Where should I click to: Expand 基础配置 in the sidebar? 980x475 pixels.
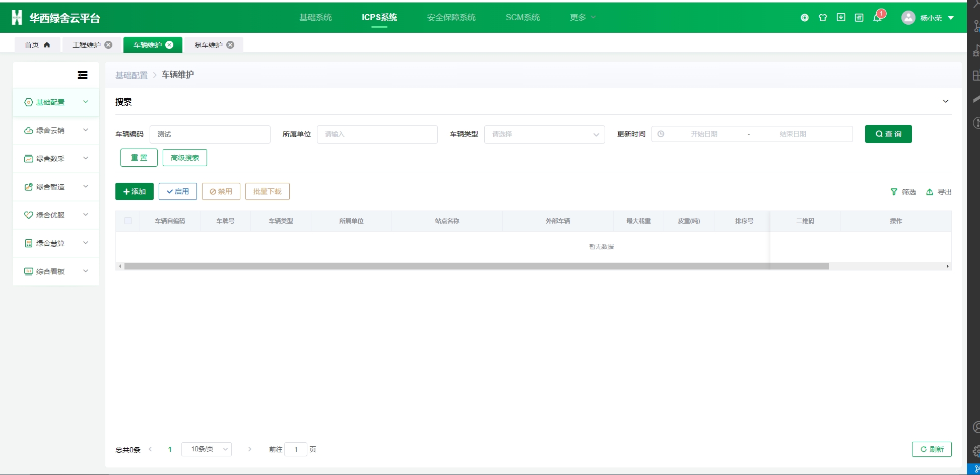coord(56,102)
